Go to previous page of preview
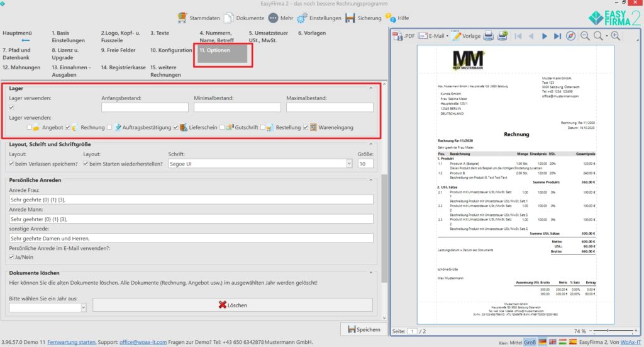The image size is (644, 347). (531, 36)
